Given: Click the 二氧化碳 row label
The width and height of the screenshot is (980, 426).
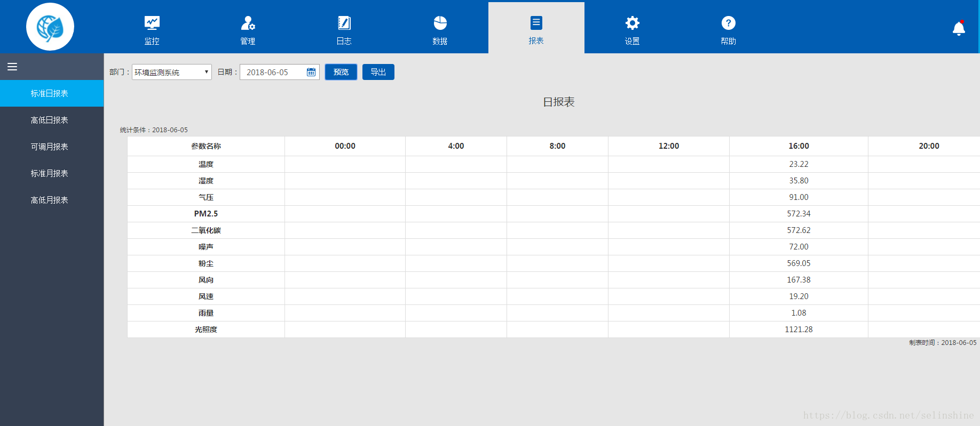Looking at the screenshot, I should click(x=206, y=230).
